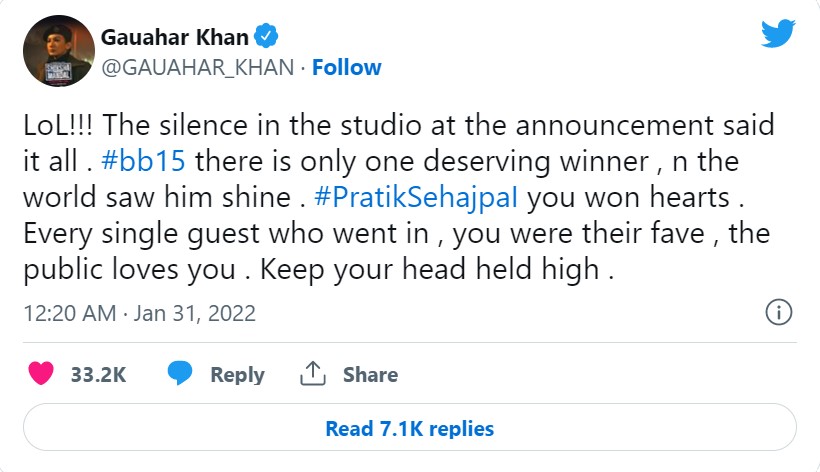Click the reply speech bubble icon
This screenshot has width=820, height=472.
[180, 374]
